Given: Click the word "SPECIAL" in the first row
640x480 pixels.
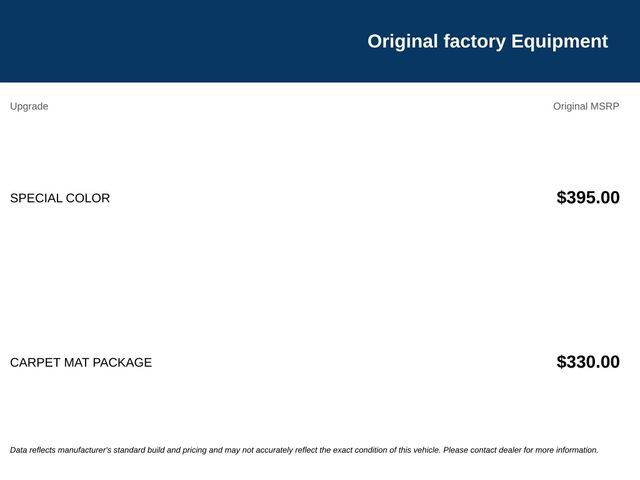Looking at the screenshot, I should pyautogui.click(x=36, y=198).
